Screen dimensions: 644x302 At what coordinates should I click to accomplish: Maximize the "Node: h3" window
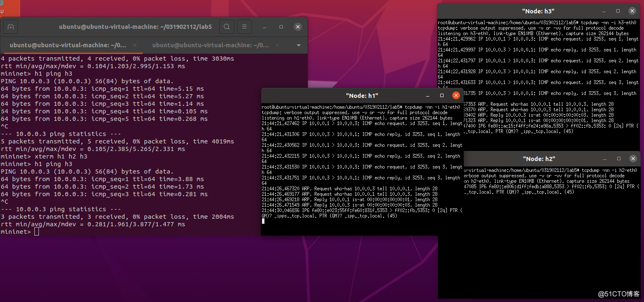click(x=618, y=11)
